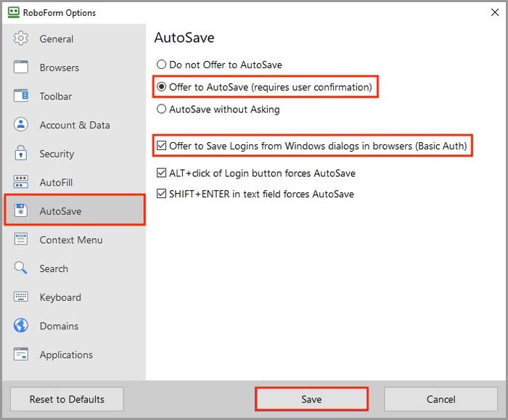508x420 pixels.
Task: Click the Security padlock icon
Action: coord(21,153)
